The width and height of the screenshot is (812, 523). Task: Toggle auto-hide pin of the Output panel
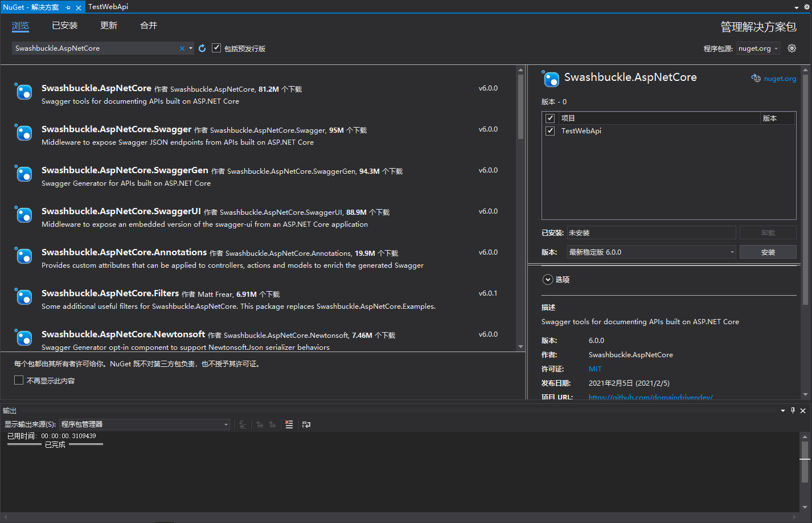[793, 410]
